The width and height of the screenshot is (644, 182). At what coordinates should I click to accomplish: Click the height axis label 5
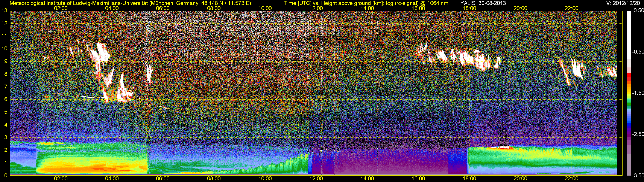click(6, 112)
